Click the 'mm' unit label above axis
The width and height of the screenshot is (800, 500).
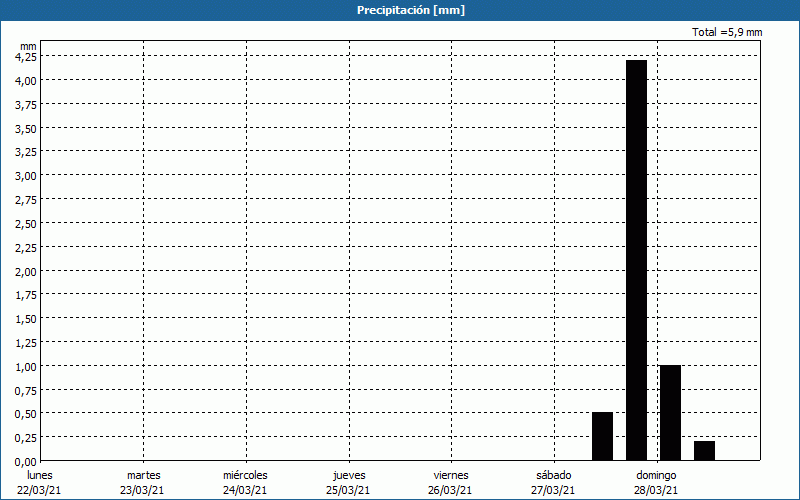point(29,46)
